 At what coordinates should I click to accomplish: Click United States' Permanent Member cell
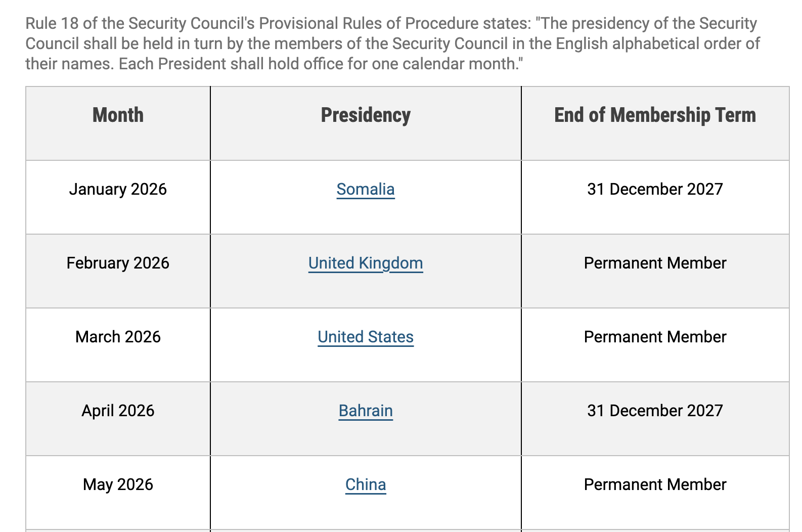(655, 337)
